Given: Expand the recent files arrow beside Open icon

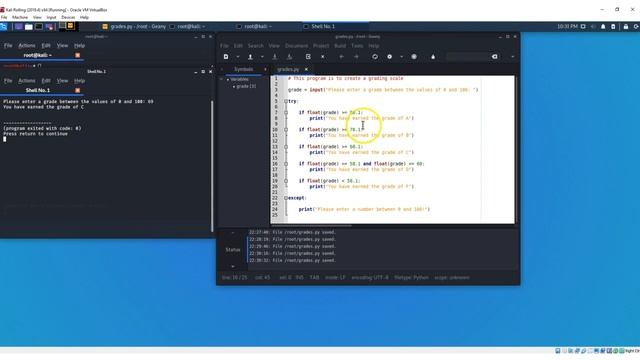Looking at the screenshot, I should point(262,57).
